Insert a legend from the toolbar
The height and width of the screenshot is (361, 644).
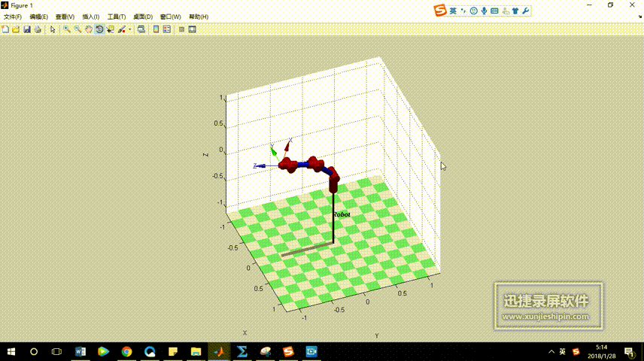point(167,29)
